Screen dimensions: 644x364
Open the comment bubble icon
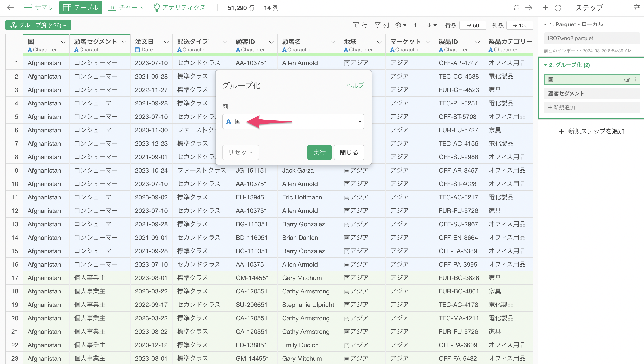(516, 8)
